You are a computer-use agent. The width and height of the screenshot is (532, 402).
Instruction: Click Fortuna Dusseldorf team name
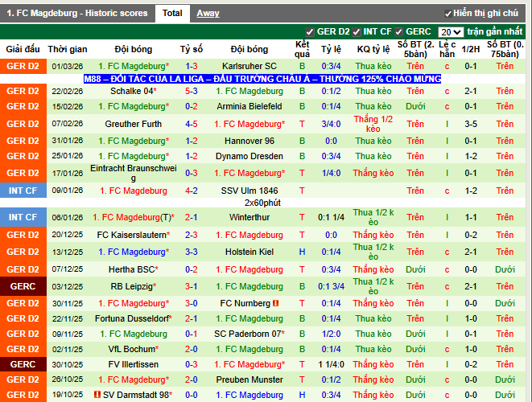(x=134, y=318)
